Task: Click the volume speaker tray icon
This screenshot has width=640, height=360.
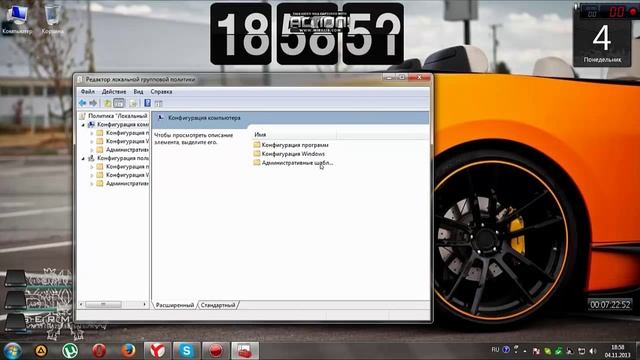Action: pyautogui.click(x=593, y=351)
